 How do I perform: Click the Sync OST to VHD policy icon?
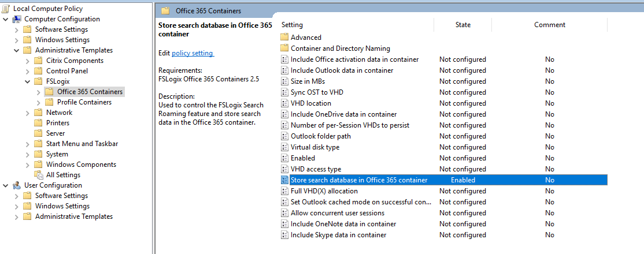pyautogui.click(x=284, y=92)
